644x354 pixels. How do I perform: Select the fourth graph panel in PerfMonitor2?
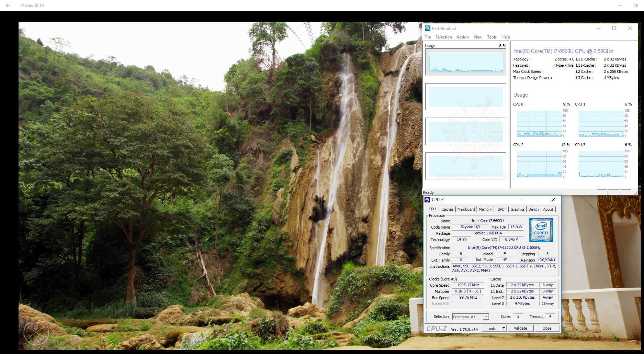click(465, 166)
